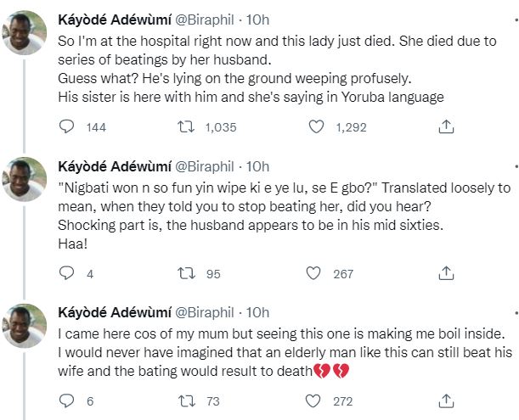This screenshot has width=519, height=420.
Task: Retweet the third tweet with 73 retweets
Action: 185,400
